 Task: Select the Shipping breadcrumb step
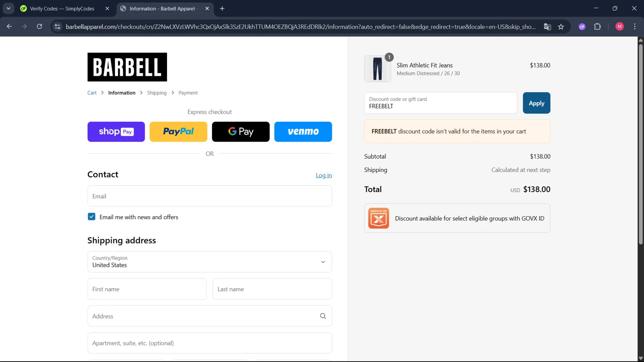pos(157,93)
